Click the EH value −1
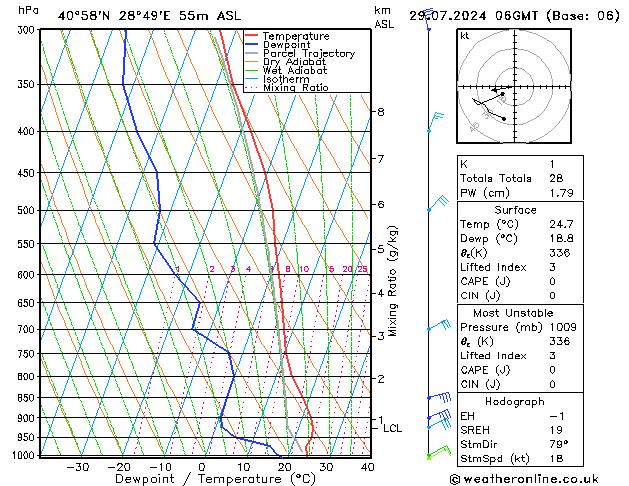This screenshot has width=629, height=486. point(557,416)
